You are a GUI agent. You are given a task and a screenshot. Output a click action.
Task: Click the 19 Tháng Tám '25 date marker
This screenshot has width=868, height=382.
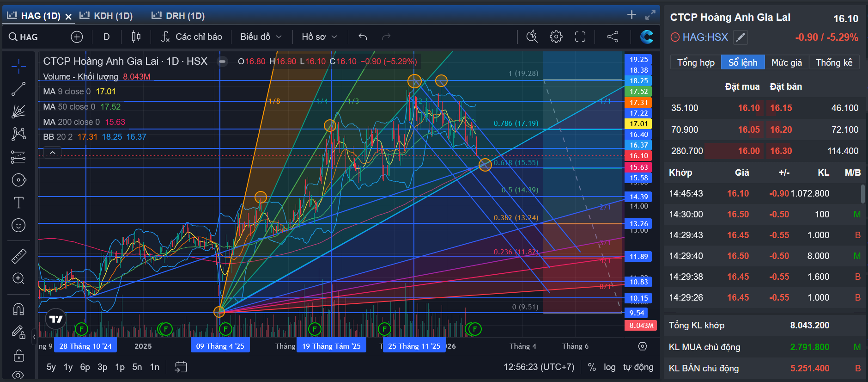point(332,346)
